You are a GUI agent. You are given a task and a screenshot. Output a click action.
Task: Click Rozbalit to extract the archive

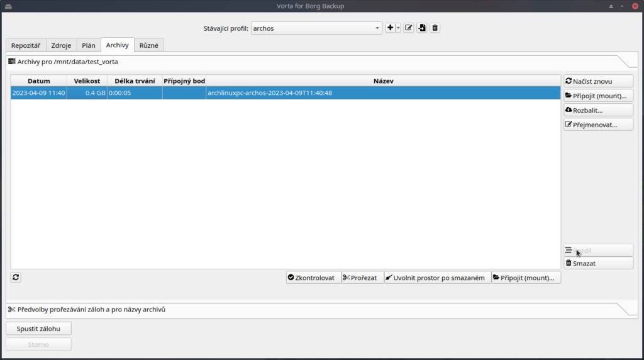pos(598,110)
